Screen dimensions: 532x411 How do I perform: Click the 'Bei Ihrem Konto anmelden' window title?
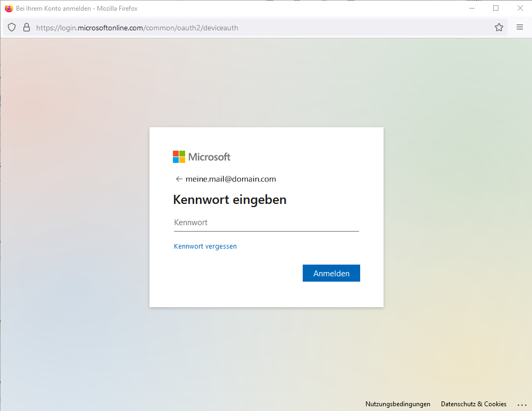(77, 9)
